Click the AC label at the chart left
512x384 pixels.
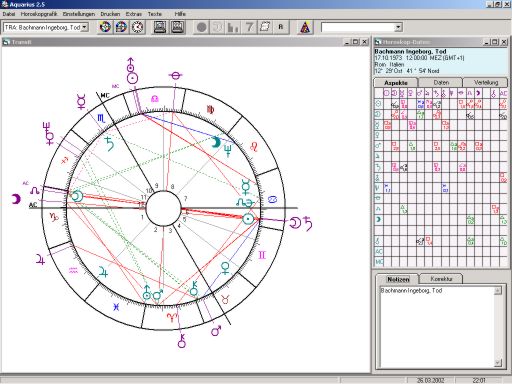pos(33,204)
